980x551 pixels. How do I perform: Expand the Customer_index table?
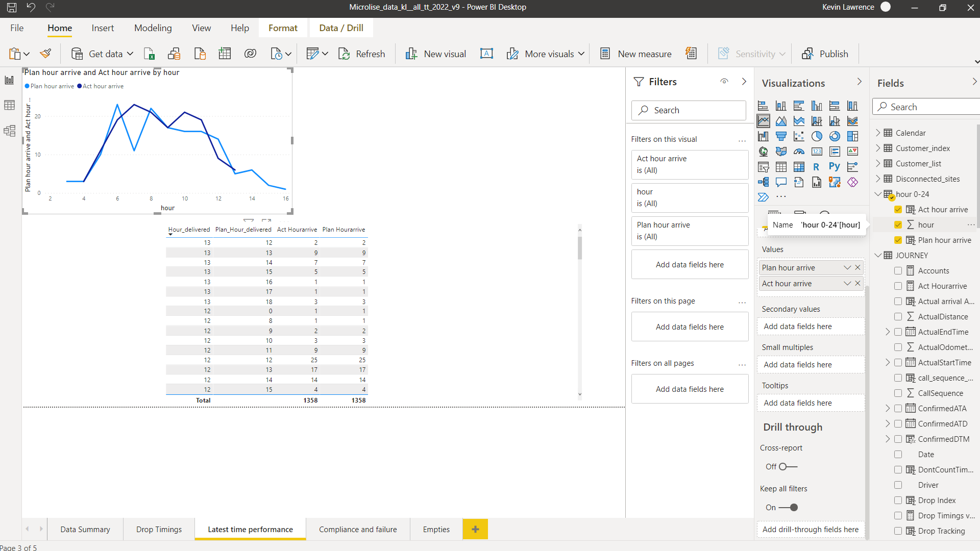878,148
